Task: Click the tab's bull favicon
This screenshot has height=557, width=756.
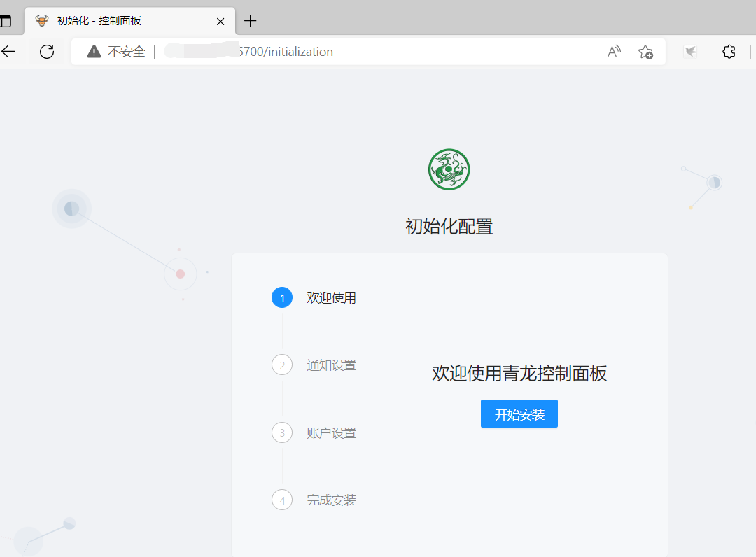Action: 42,21
